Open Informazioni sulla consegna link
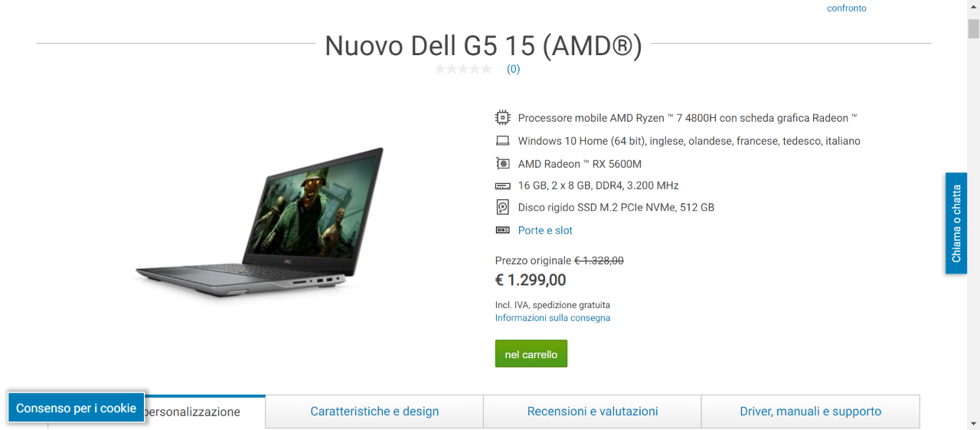 click(553, 318)
